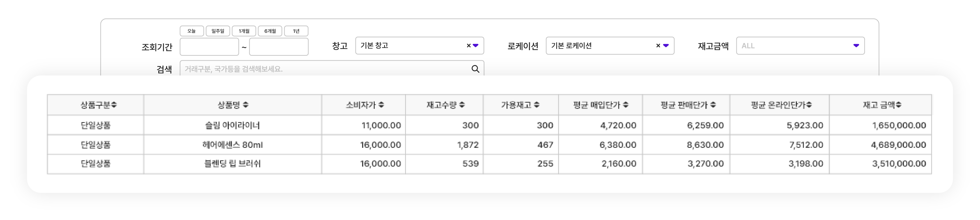Viewport: 980px width, 220px height.
Task: Click the 6,259.00 sales price cell
Action: [686, 125]
